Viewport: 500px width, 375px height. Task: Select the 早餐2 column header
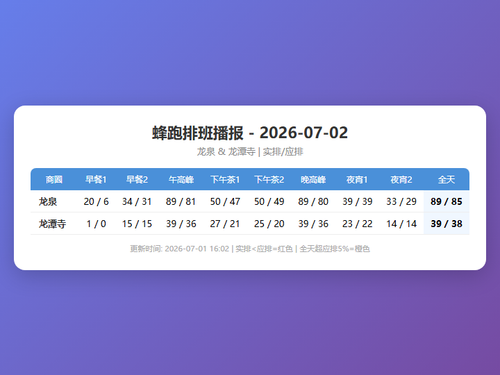click(x=137, y=180)
